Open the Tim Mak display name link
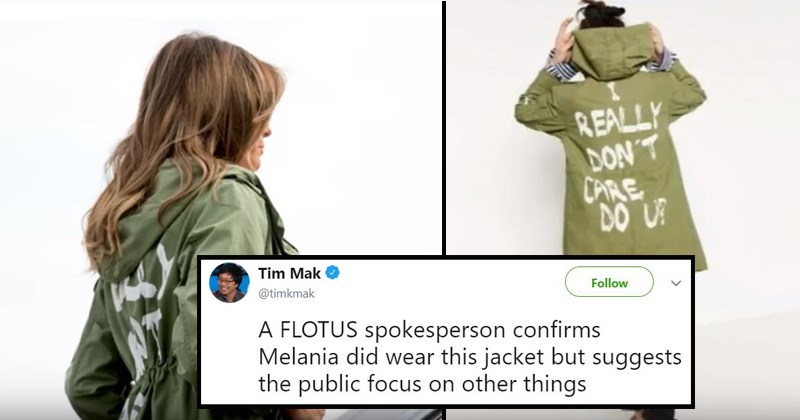 click(x=290, y=274)
